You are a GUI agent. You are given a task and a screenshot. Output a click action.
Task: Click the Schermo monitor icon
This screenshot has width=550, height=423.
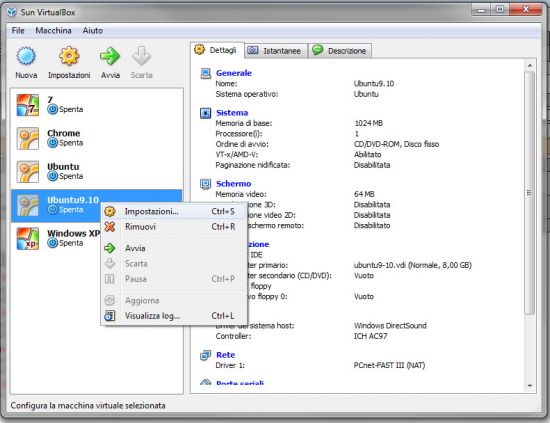coord(206,184)
